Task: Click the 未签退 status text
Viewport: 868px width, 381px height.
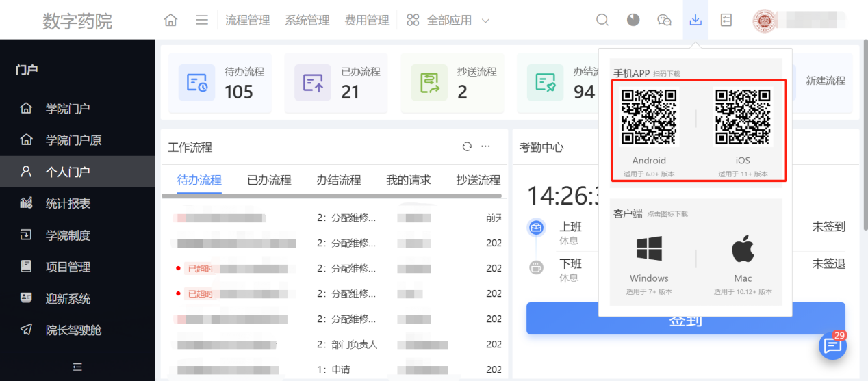Action: (828, 264)
